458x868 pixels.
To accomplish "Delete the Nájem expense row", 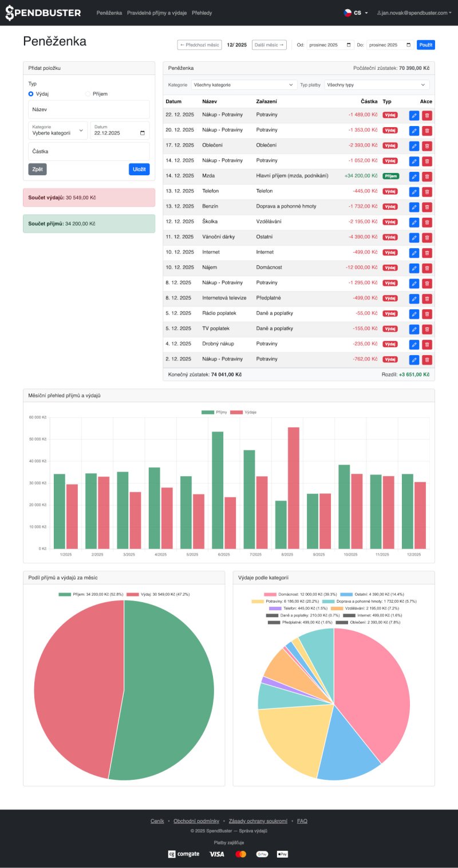I will coord(427,268).
